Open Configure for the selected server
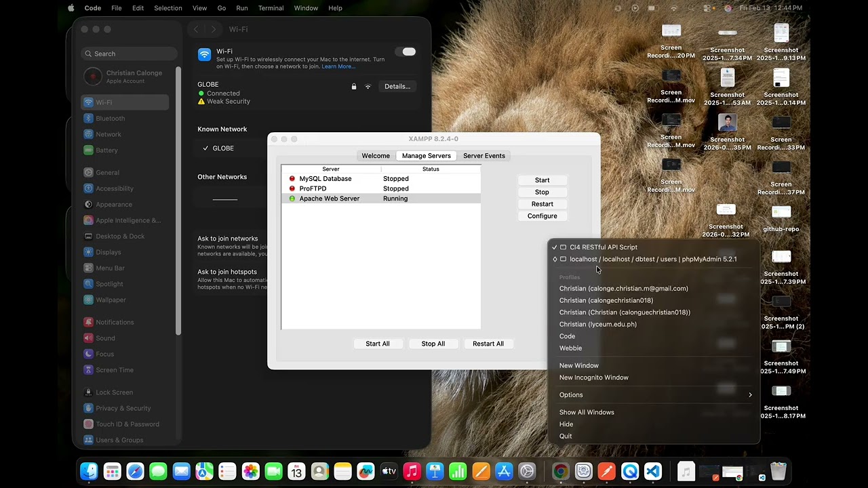Image resolution: width=868 pixels, height=488 pixels. pos(542,216)
